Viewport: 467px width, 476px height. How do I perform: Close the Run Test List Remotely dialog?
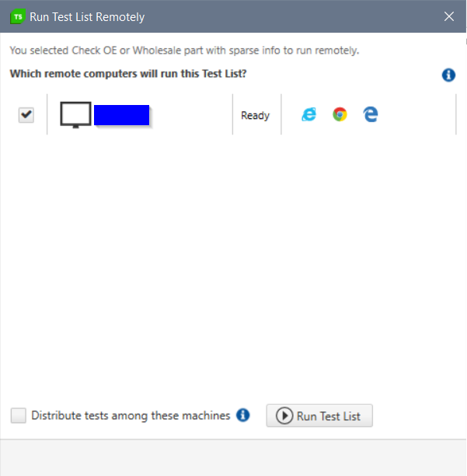pos(448,16)
